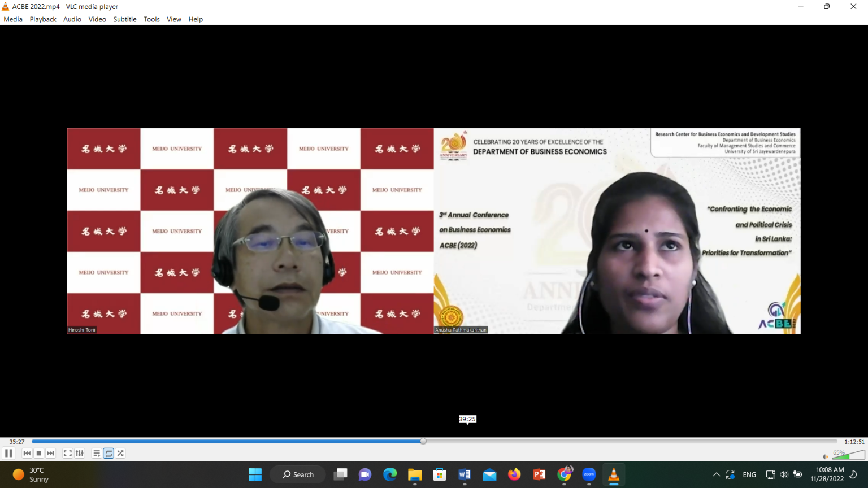This screenshot has width=868, height=488.
Task: Click Hiroshi Torii's video feed
Action: (250, 231)
